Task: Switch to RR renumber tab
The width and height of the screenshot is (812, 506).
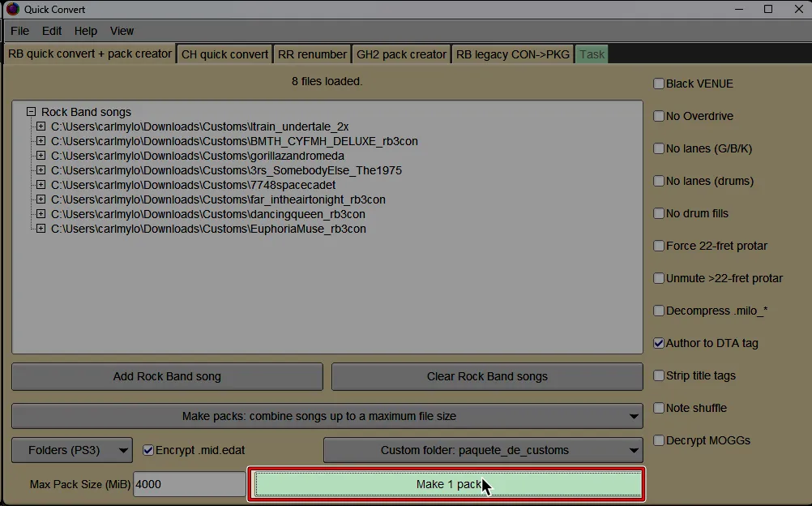Action: pos(312,54)
